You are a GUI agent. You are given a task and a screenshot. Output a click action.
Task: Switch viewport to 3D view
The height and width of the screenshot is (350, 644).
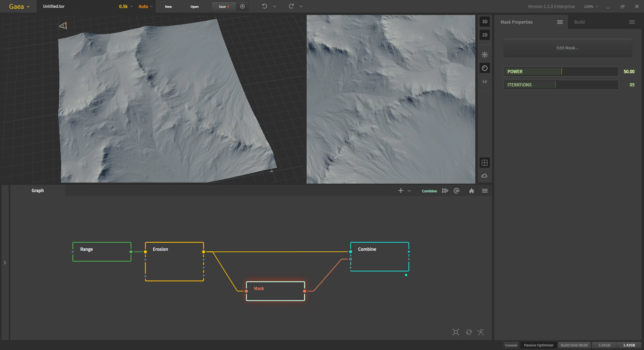485,22
